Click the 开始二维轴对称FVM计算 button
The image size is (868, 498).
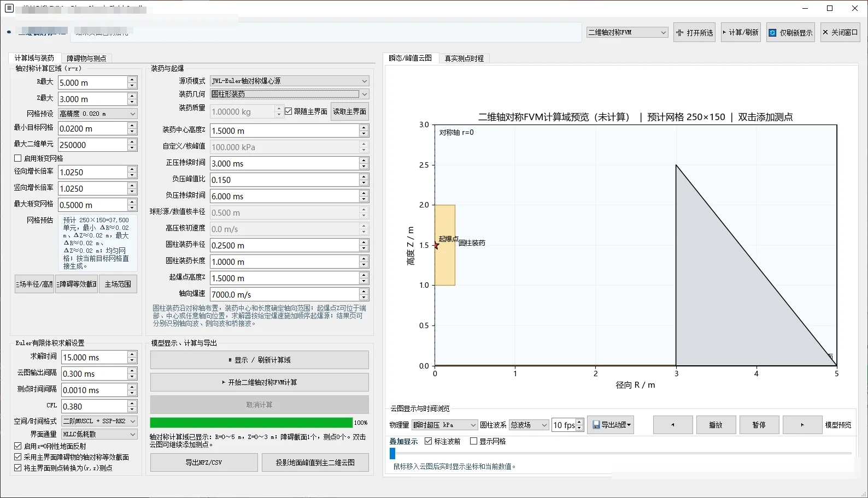point(260,382)
